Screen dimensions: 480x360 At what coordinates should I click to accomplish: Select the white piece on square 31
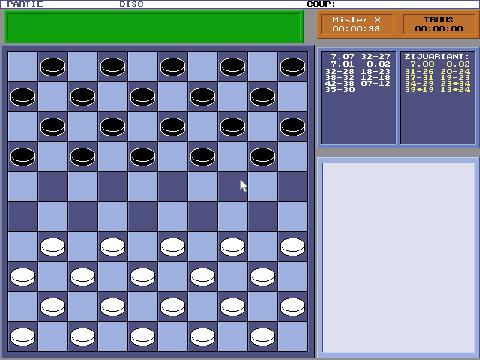click(52, 247)
